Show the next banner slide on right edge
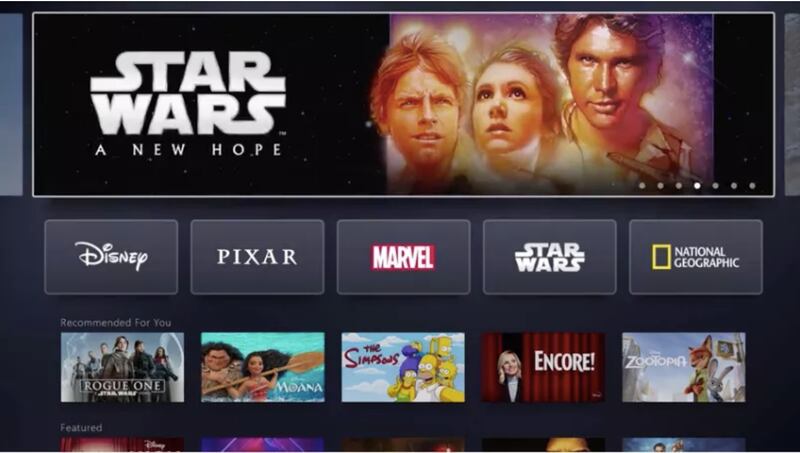800x453 pixels. [792, 104]
